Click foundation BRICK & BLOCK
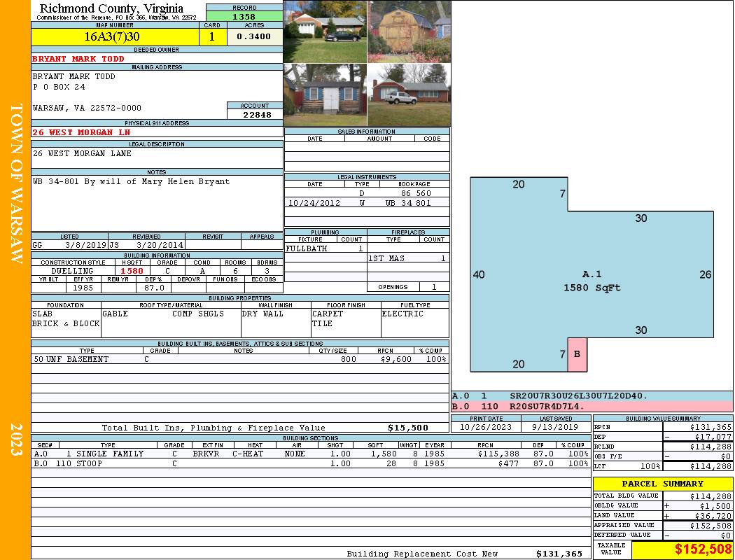Image resolution: width=735 pixels, height=560 pixels. click(66, 323)
